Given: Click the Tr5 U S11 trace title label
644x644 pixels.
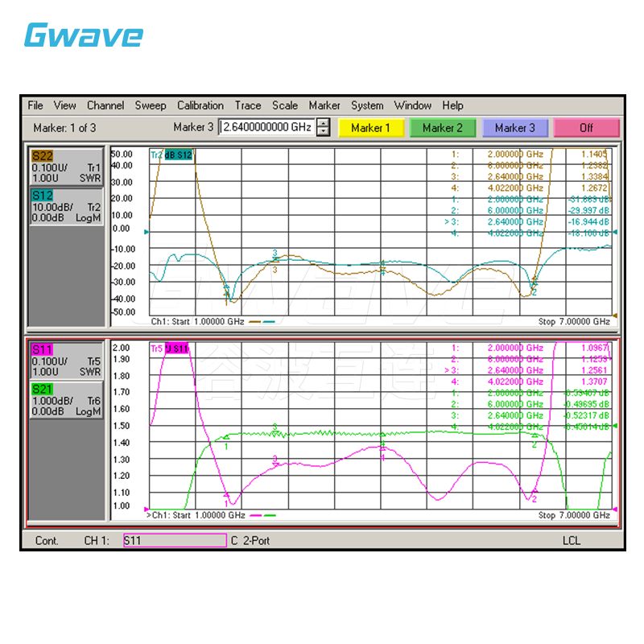Looking at the screenshot, I should click(169, 349).
